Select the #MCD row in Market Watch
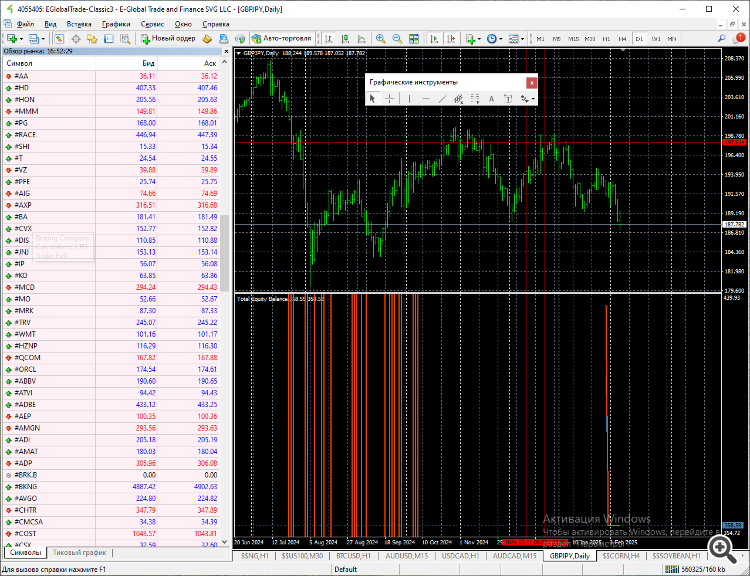This screenshot has height=576, width=750. (x=111, y=287)
